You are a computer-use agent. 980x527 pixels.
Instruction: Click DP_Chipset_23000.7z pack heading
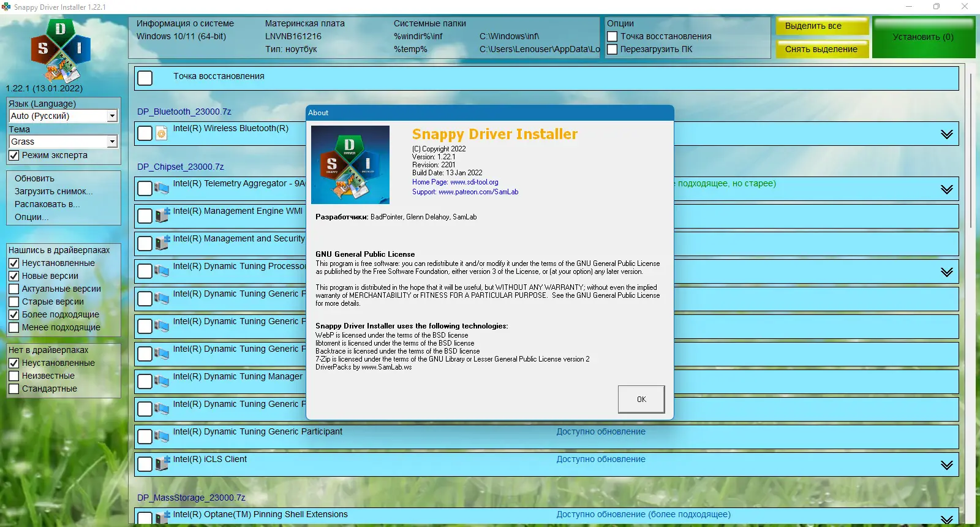click(181, 167)
